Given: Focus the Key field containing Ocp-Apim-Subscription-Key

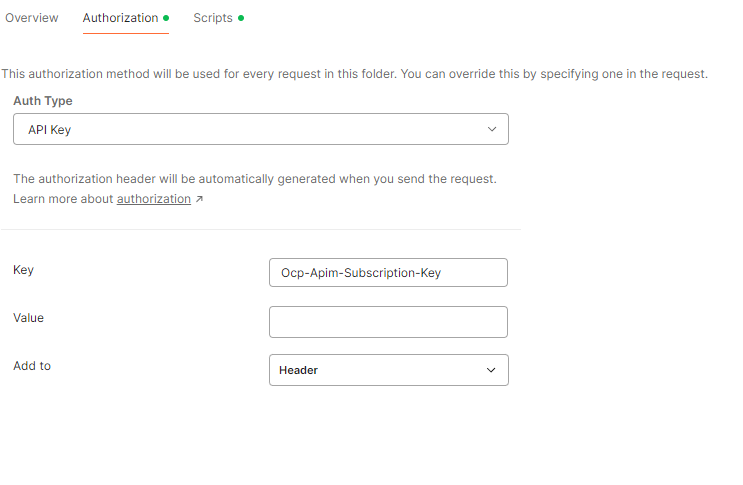Looking at the screenshot, I should [388, 273].
